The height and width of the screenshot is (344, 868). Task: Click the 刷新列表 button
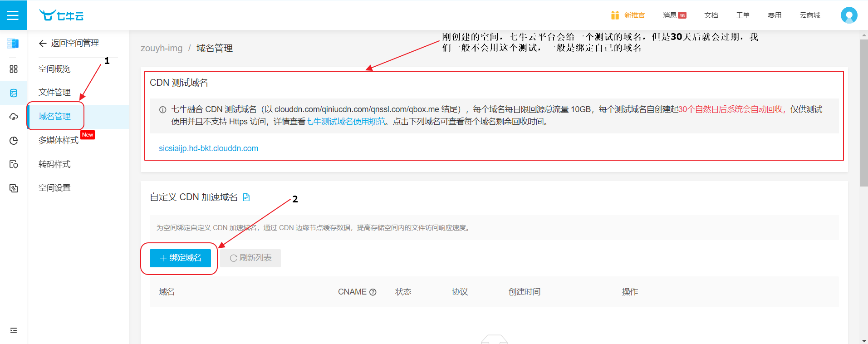pyautogui.click(x=250, y=258)
